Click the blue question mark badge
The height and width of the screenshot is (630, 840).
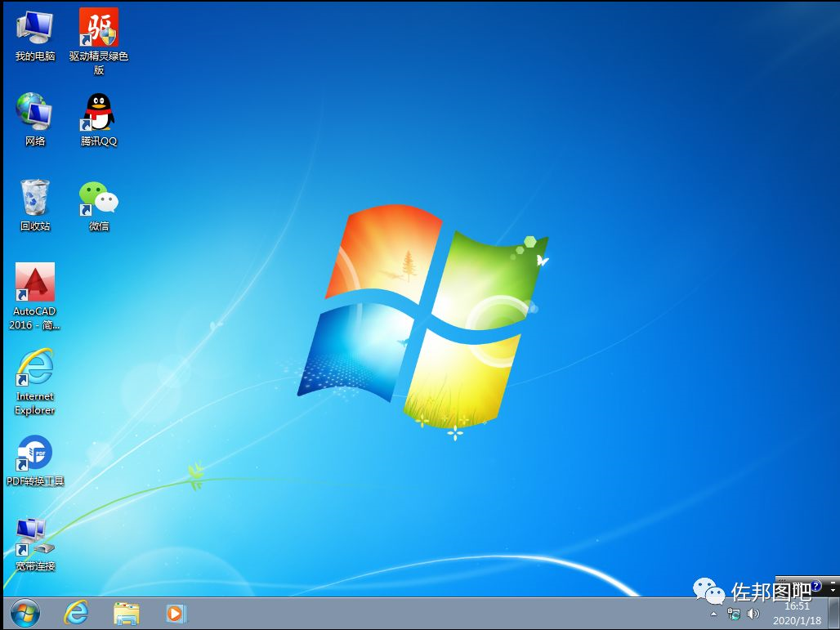pyautogui.click(x=817, y=586)
